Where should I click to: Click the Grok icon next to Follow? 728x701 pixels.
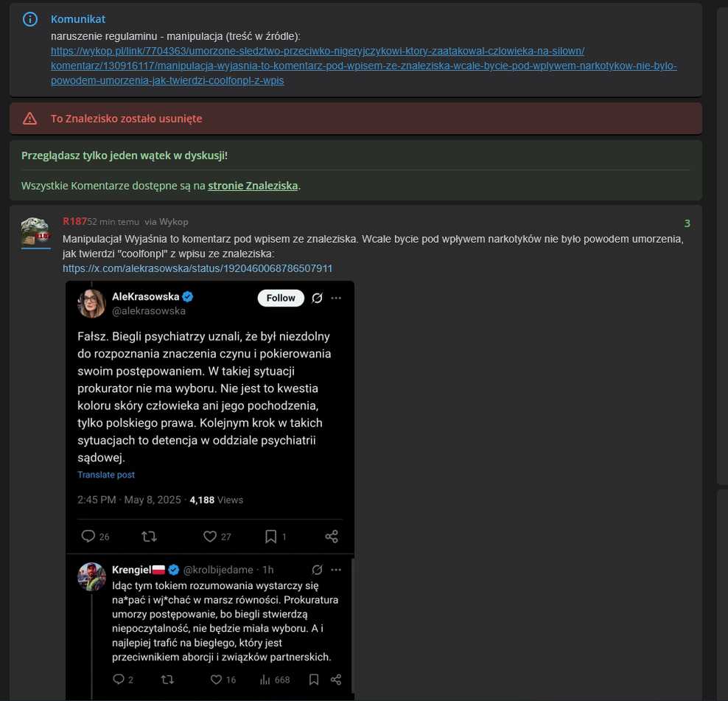(317, 298)
